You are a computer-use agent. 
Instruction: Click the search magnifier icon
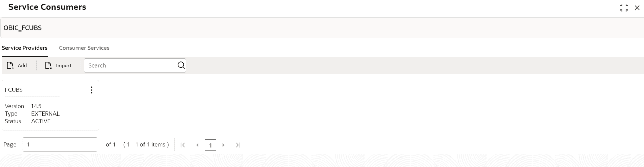tap(181, 65)
